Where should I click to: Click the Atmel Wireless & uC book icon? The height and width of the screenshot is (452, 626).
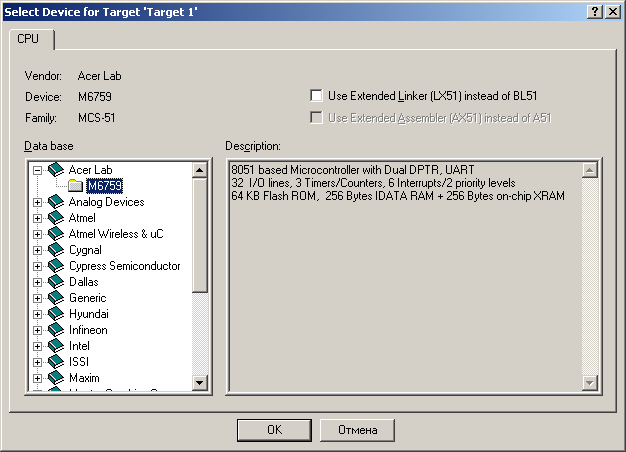pos(56,234)
